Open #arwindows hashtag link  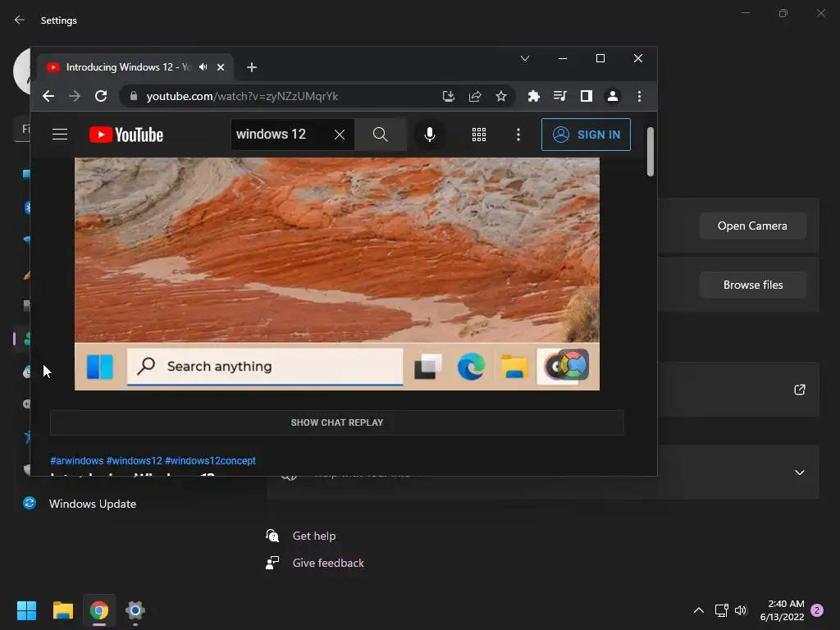[x=76, y=461]
